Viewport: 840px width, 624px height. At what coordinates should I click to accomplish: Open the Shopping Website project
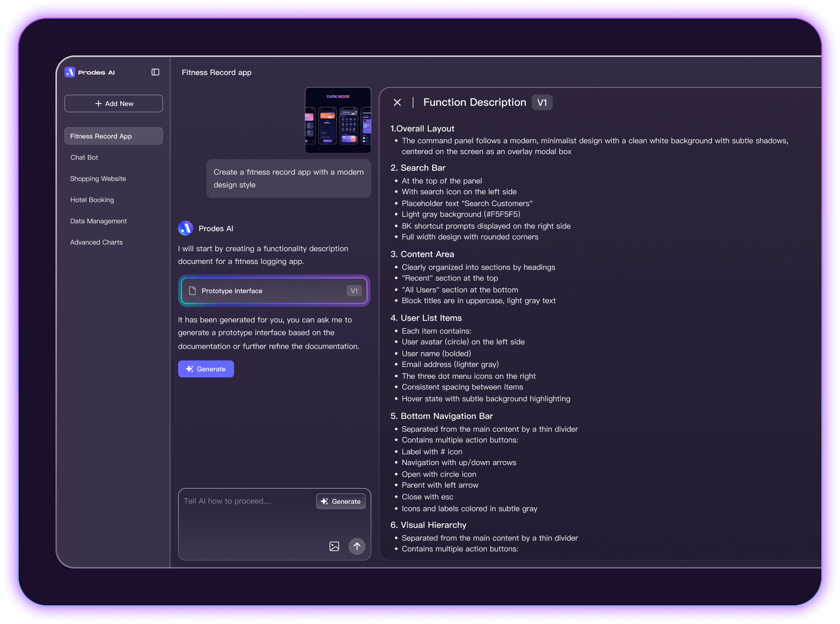pos(98,179)
